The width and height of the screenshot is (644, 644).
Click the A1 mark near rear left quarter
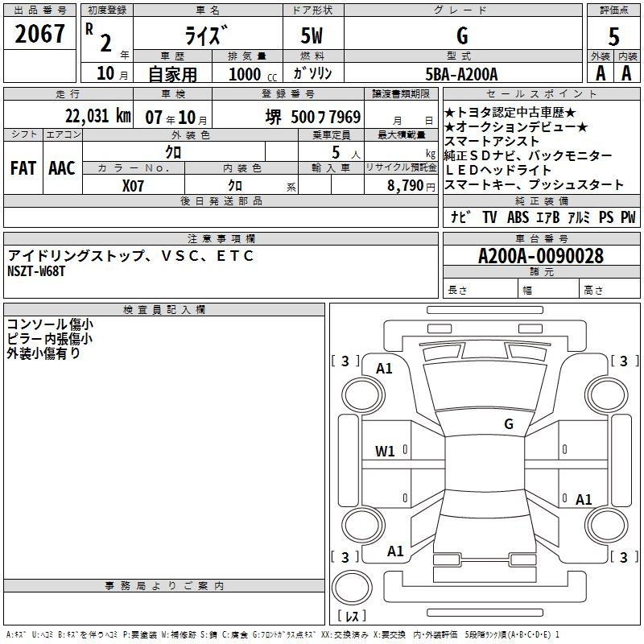tap(395, 551)
